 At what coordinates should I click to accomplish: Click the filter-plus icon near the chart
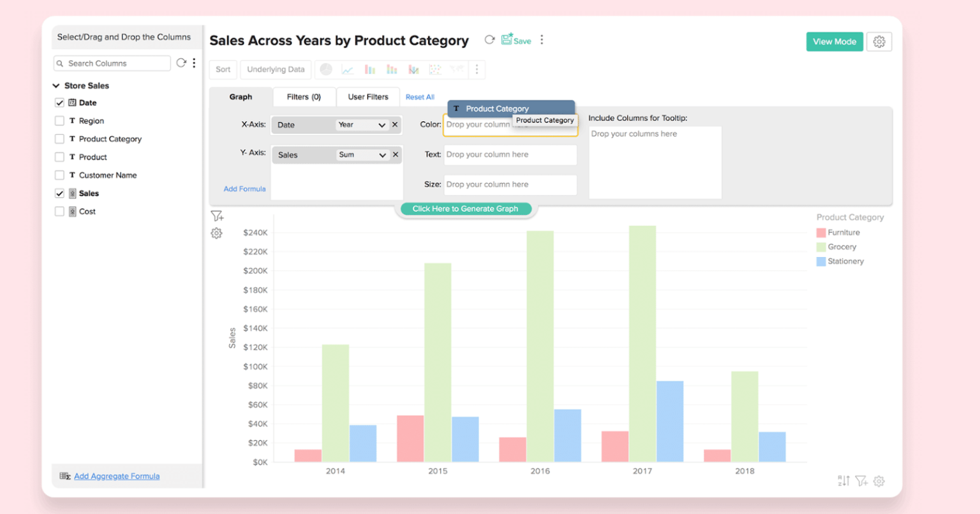point(217,216)
